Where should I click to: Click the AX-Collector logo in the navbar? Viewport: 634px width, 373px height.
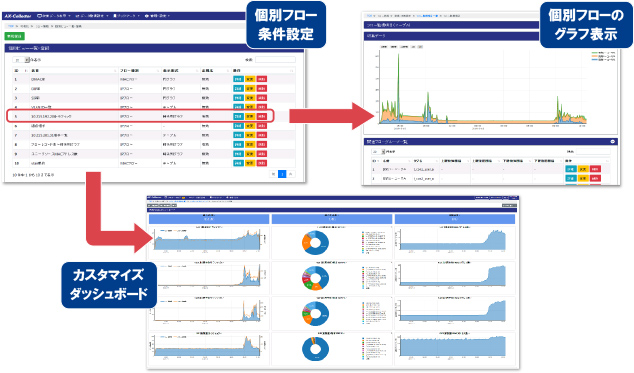point(17,16)
